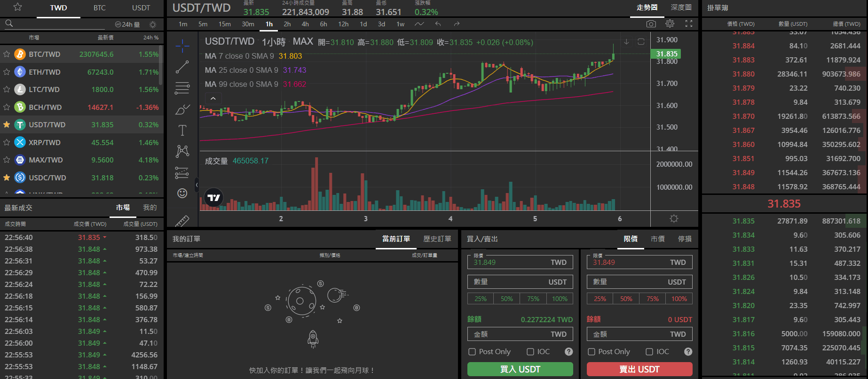Open the order history tab
The height and width of the screenshot is (379, 868).
pyautogui.click(x=437, y=239)
